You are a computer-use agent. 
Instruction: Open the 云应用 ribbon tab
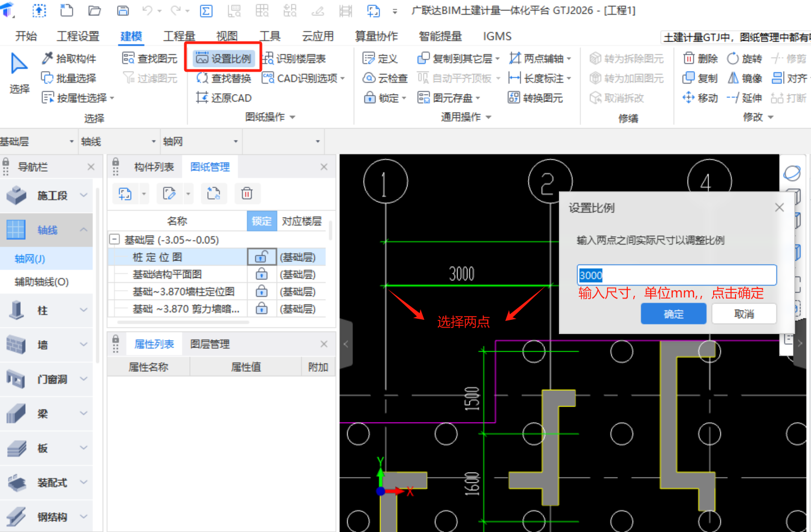coord(318,36)
